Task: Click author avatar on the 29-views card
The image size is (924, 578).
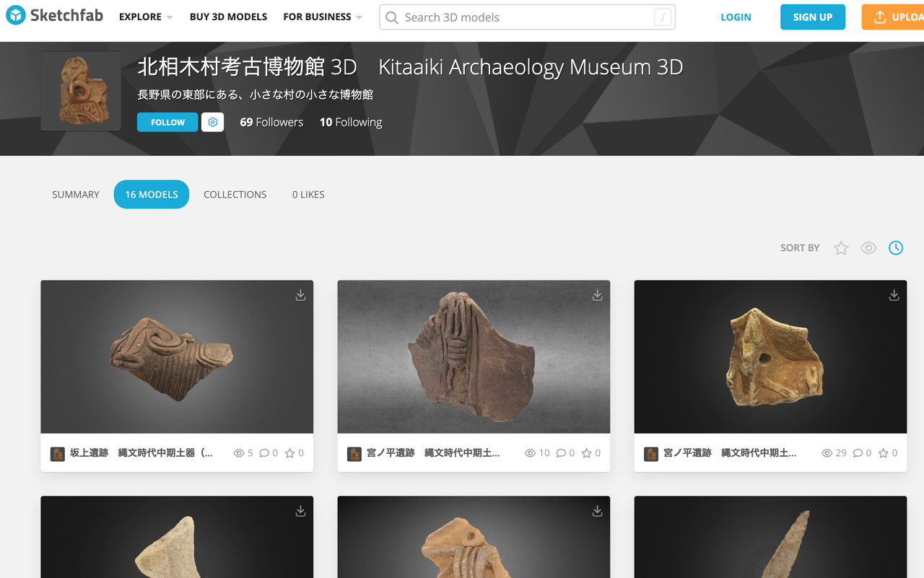Action: 651,454
